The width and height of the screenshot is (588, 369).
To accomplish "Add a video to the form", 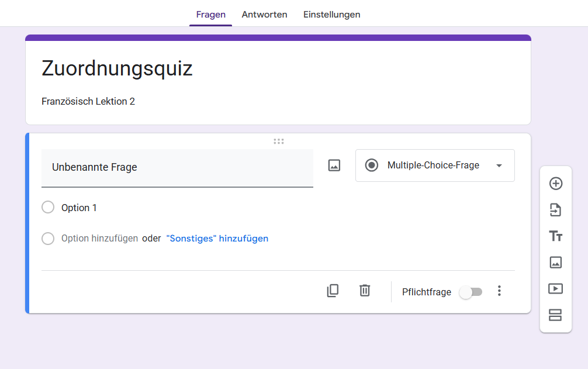I will point(555,289).
